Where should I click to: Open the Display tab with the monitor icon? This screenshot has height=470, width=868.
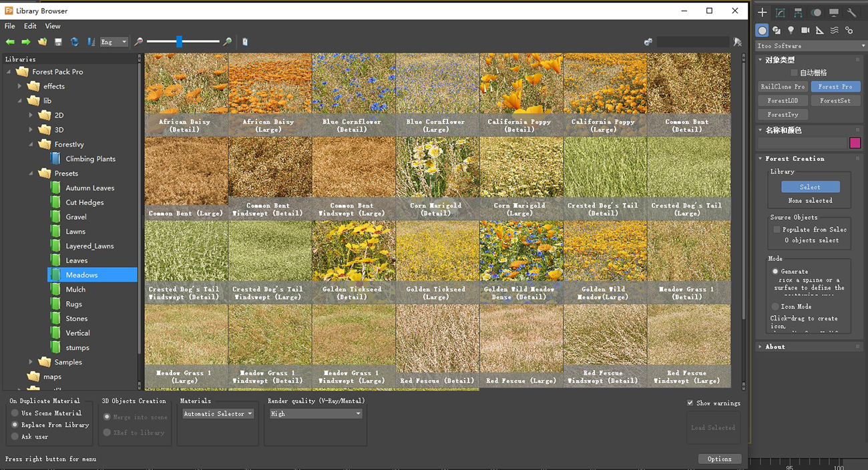[x=834, y=13]
